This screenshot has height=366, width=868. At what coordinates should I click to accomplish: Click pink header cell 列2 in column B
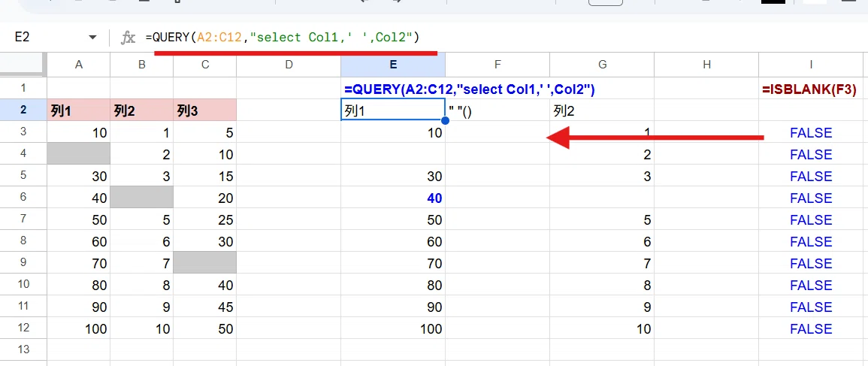tap(142, 110)
